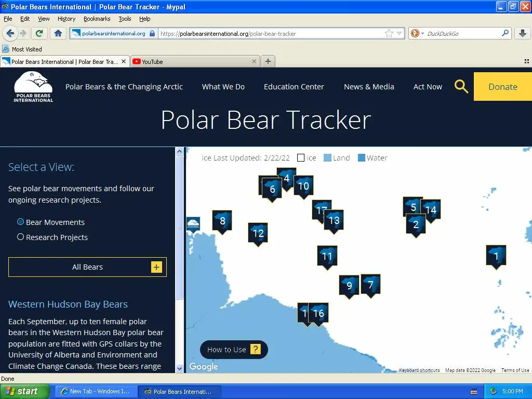Click the Land legend swatch
The image size is (532, 399).
pyautogui.click(x=327, y=158)
